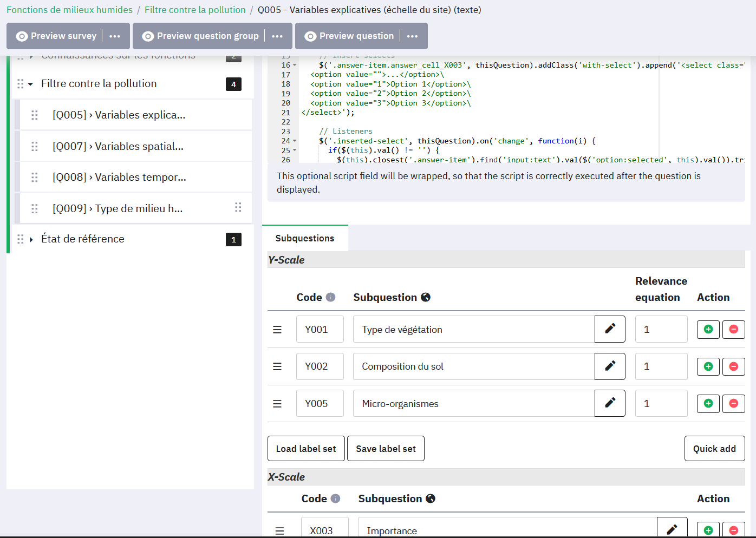Click pencil icon for 'Composition du sol'
The width and height of the screenshot is (756, 538).
(610, 366)
